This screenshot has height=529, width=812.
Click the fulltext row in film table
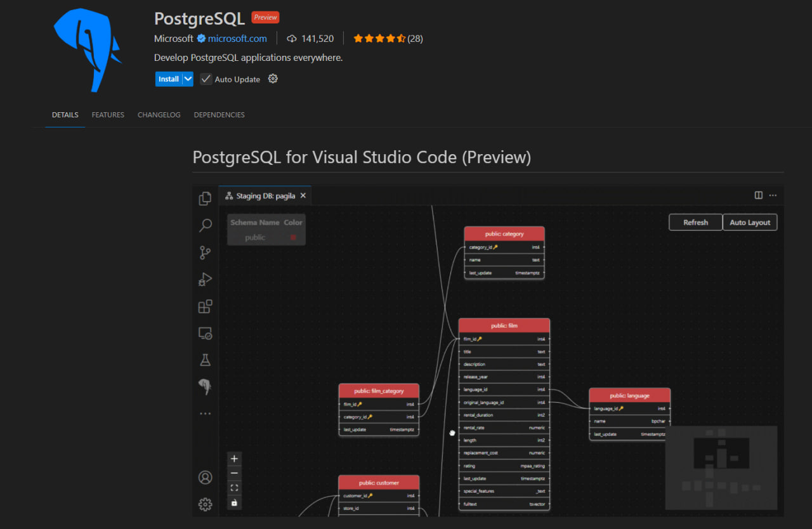tap(504, 504)
